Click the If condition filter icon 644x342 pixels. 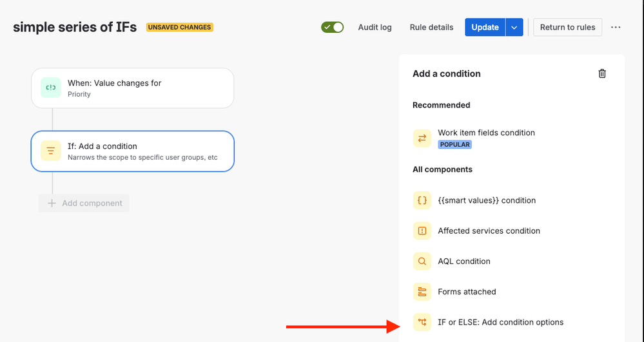tap(50, 151)
